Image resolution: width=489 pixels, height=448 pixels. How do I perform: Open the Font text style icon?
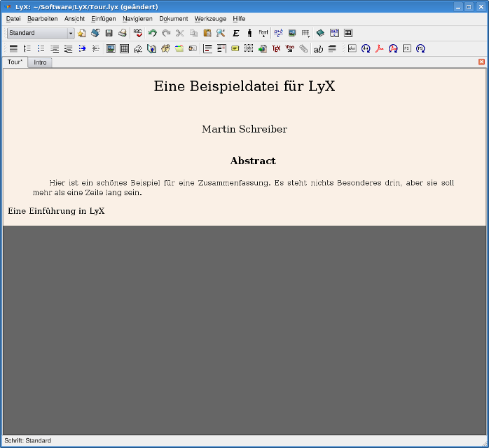[263, 33]
